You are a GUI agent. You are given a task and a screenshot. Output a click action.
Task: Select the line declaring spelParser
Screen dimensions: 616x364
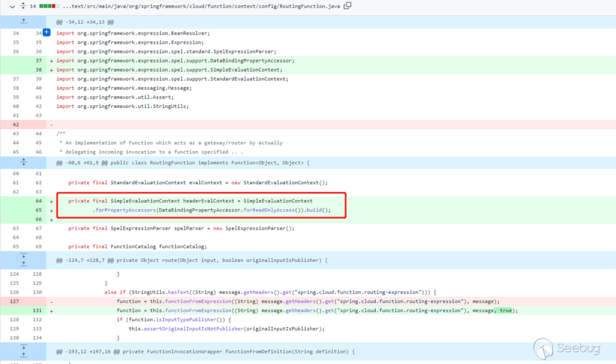tap(181, 228)
